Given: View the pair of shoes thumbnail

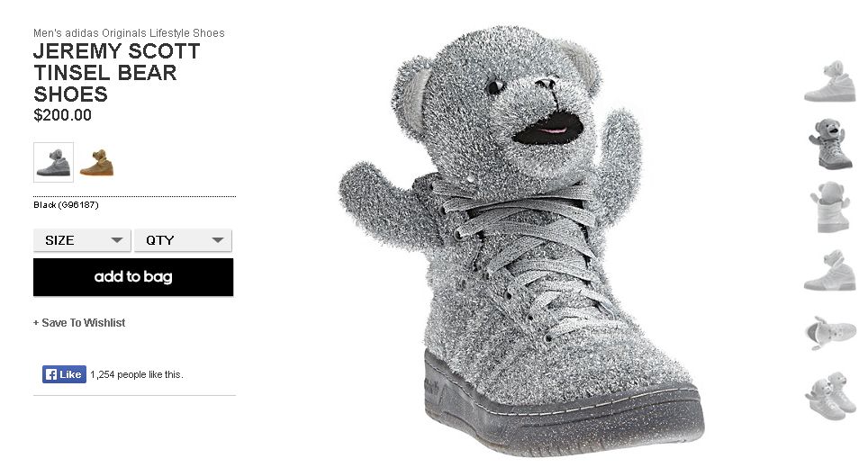Looking at the screenshot, I should 830,396.
